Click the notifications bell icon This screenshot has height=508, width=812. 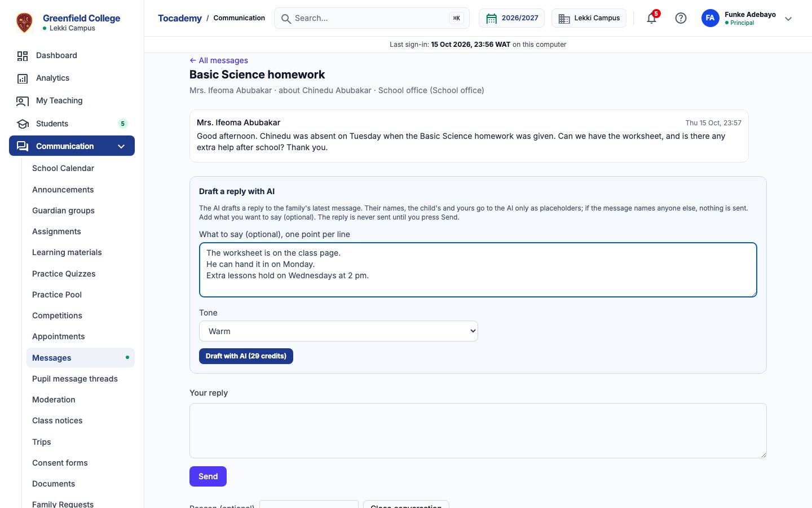click(x=651, y=18)
